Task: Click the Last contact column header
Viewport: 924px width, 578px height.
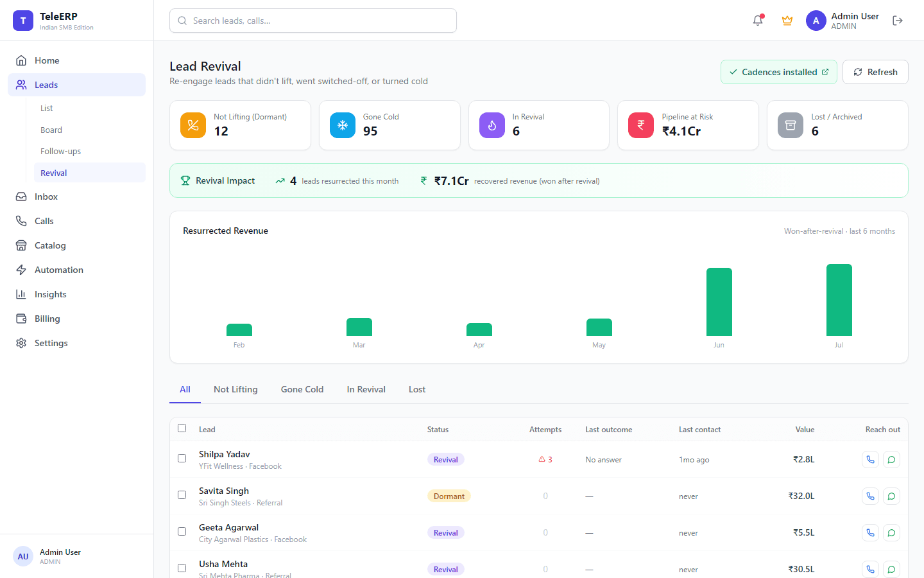Action: tap(699, 430)
